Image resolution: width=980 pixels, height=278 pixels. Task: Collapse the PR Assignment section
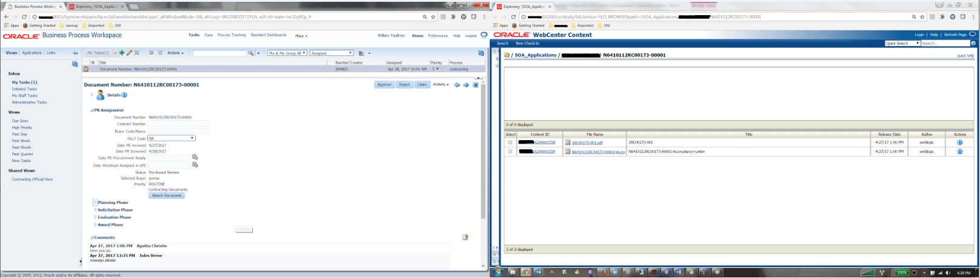(92, 110)
